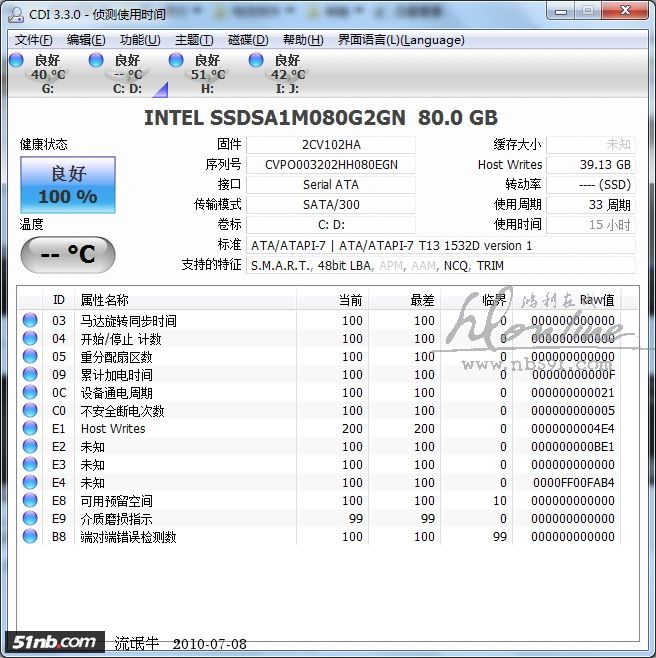The height and width of the screenshot is (658, 656).
Task: Select the I: J: drive status icon
Action: click(256, 62)
